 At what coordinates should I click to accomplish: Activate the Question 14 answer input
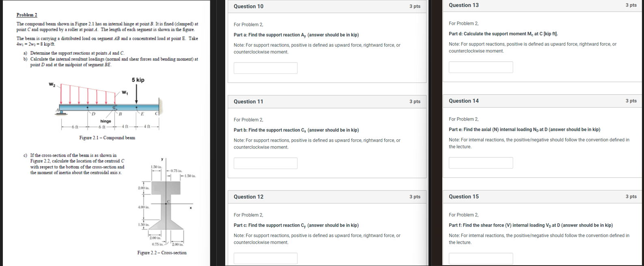click(x=480, y=163)
